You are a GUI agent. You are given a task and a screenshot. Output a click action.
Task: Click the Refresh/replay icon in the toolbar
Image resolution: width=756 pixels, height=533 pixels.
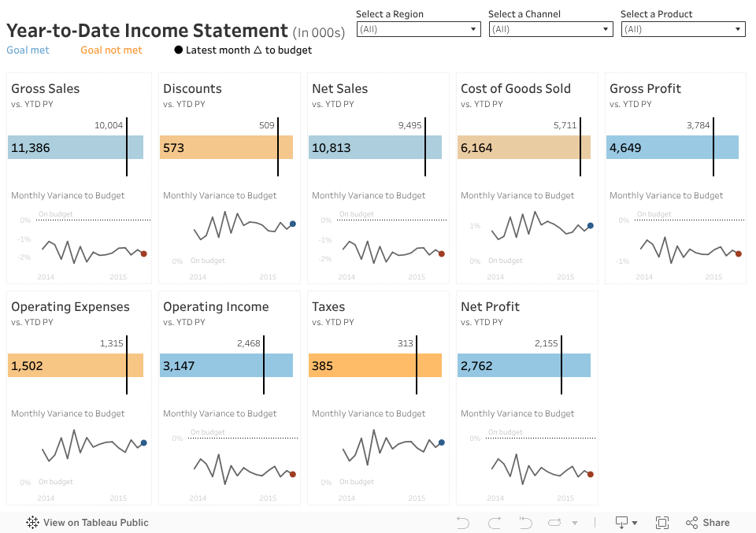click(x=554, y=523)
